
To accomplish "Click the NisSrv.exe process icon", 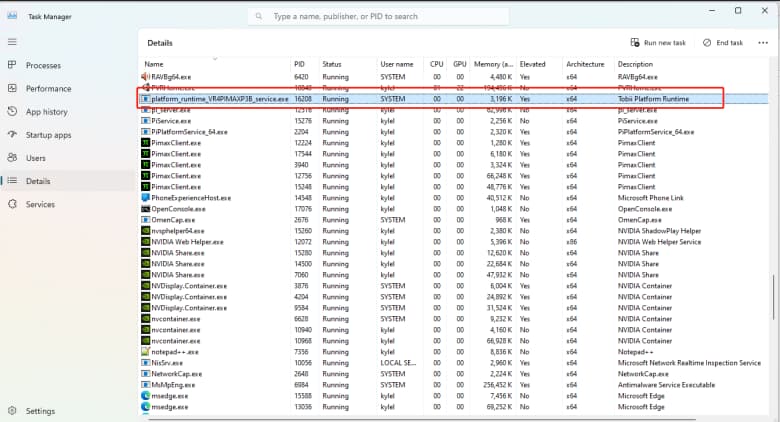I will click(x=145, y=363).
